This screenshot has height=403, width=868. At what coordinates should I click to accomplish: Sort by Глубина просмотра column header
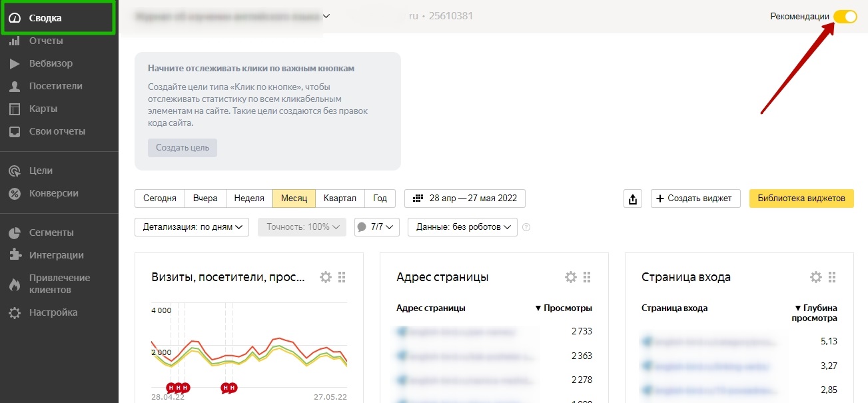[x=816, y=313]
